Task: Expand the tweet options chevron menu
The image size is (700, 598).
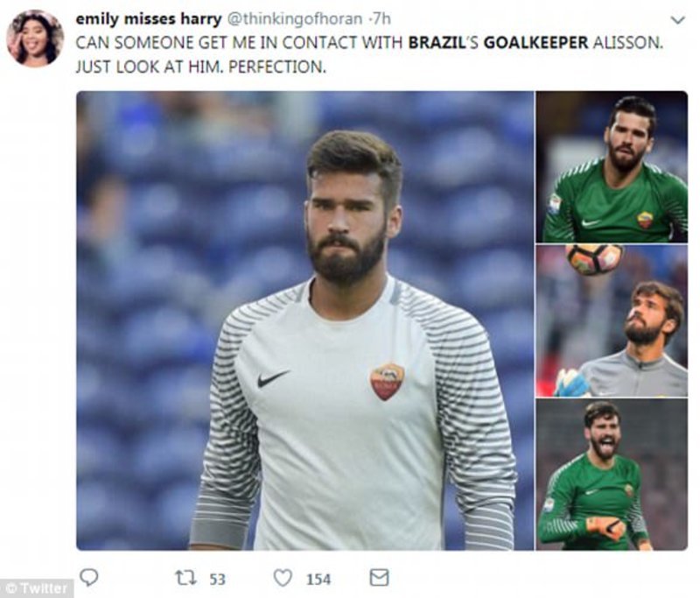Action: (677, 19)
